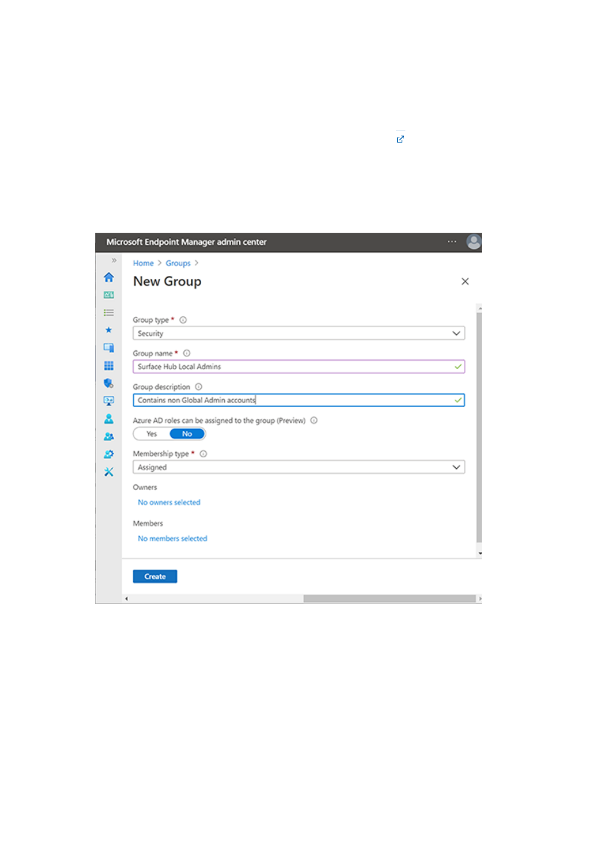Open the Group type dropdown
The width and height of the screenshot is (613, 868).
pos(299,334)
